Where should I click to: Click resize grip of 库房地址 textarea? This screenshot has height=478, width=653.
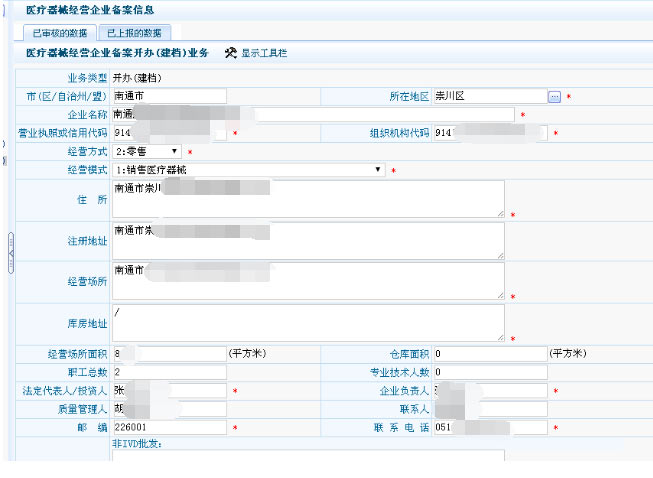499,336
